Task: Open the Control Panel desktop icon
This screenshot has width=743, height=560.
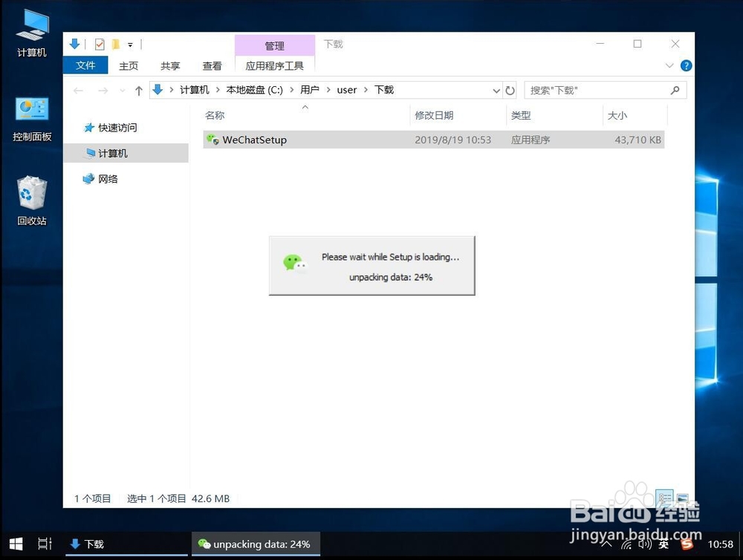Action: 32,120
